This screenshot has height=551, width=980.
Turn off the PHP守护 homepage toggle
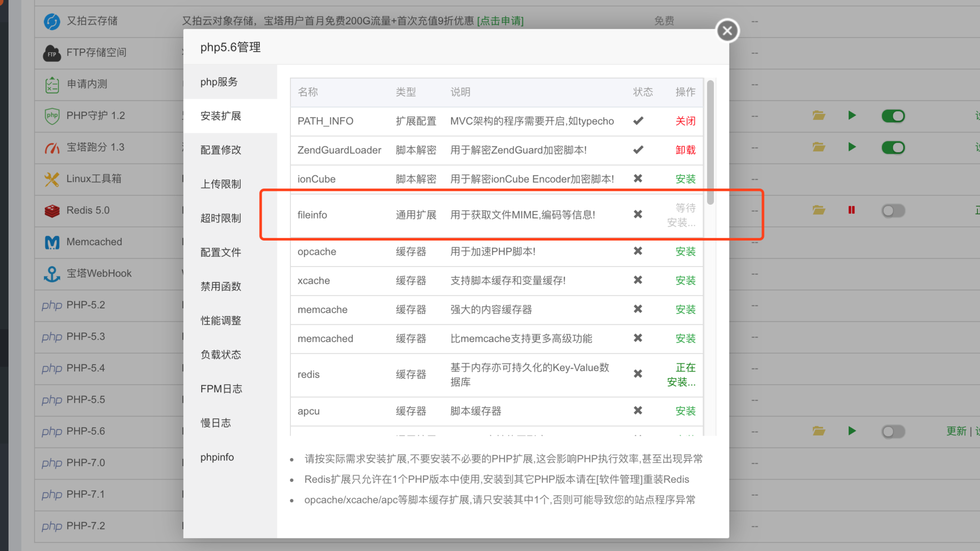[x=893, y=116]
